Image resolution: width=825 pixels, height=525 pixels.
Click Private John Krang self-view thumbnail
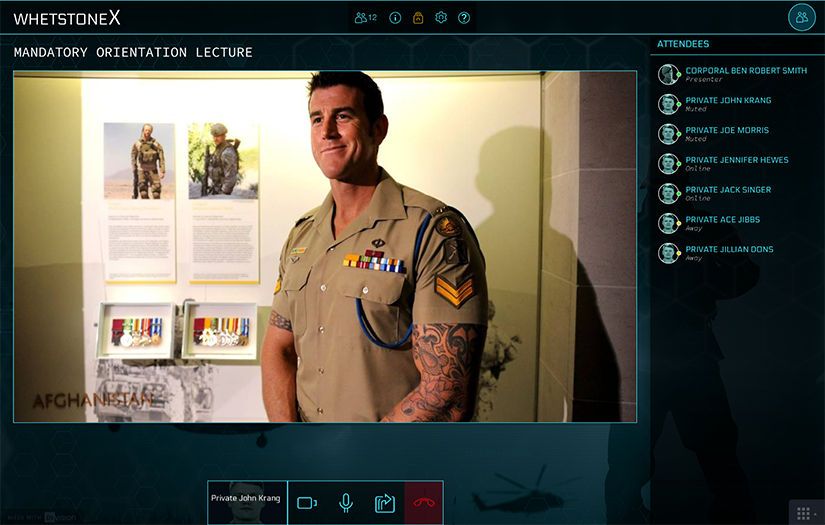[x=247, y=502]
